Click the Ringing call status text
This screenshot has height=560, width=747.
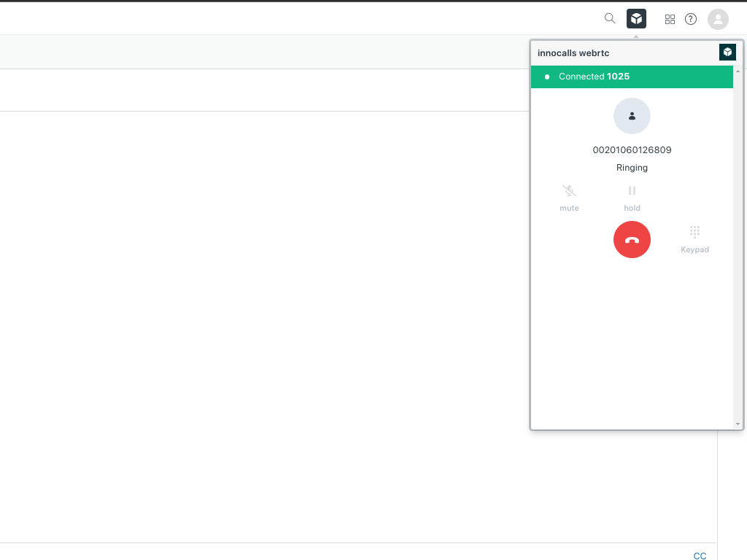point(632,168)
